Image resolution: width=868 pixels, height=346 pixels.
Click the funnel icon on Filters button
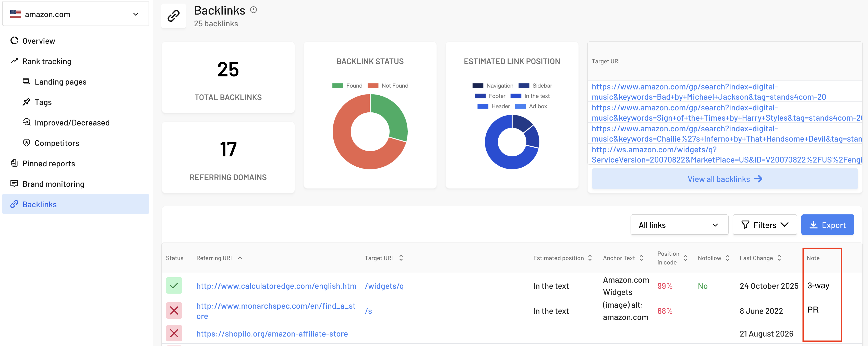coord(745,225)
